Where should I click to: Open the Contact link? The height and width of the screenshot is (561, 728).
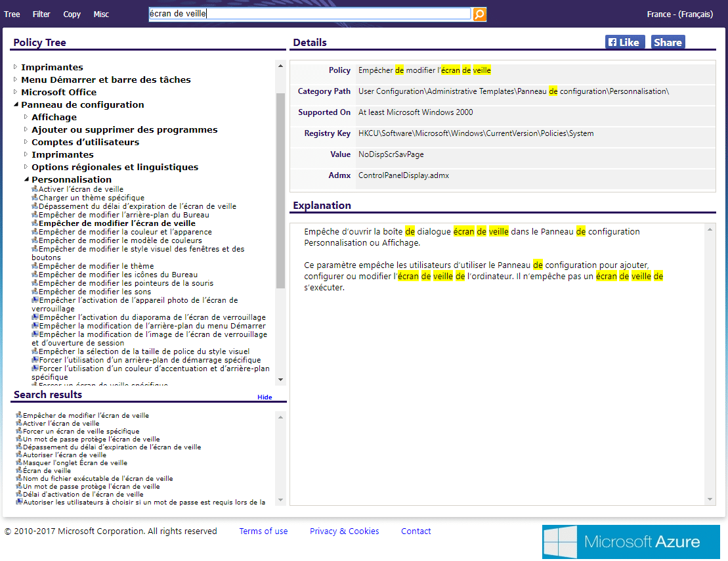point(416,531)
